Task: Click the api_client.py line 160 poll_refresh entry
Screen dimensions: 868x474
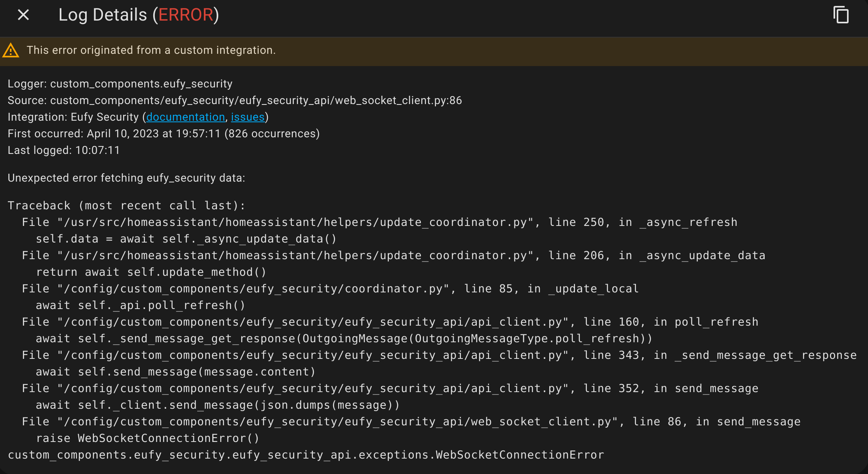Action: 390,322
